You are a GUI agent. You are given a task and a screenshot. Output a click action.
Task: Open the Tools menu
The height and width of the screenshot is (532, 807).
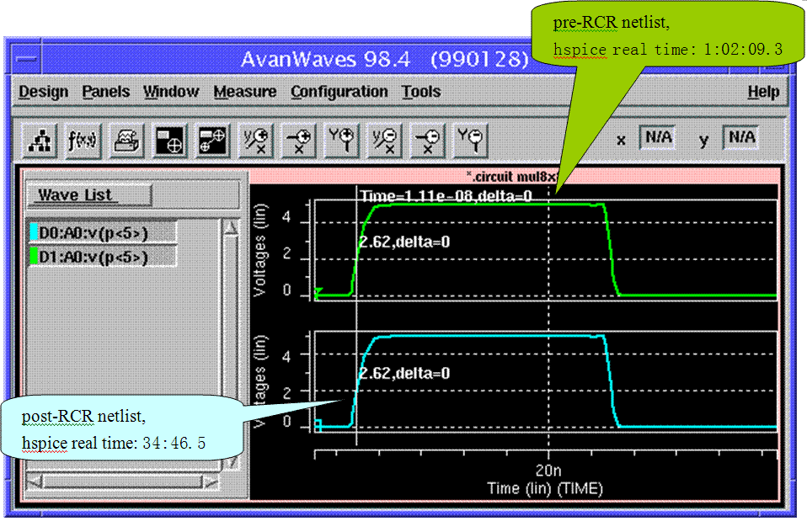pos(421,92)
